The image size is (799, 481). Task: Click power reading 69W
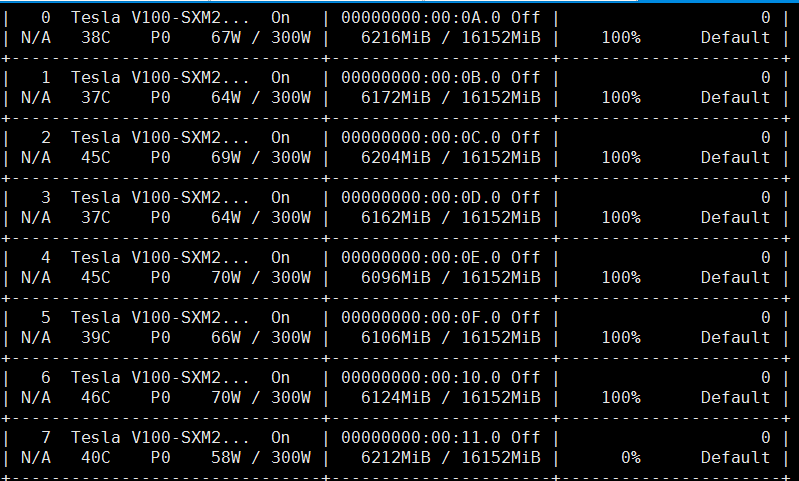pos(226,158)
